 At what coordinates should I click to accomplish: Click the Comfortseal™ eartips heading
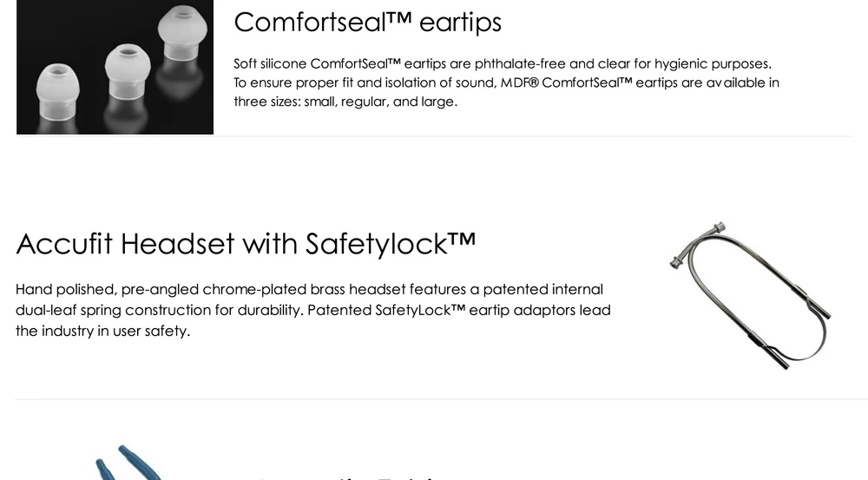click(x=367, y=23)
